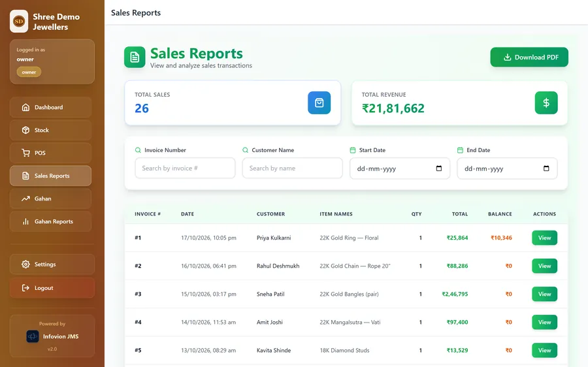Image resolution: width=588 pixels, height=367 pixels.
Task: Click the Gahan Reports bar chart icon
Action: [25, 221]
